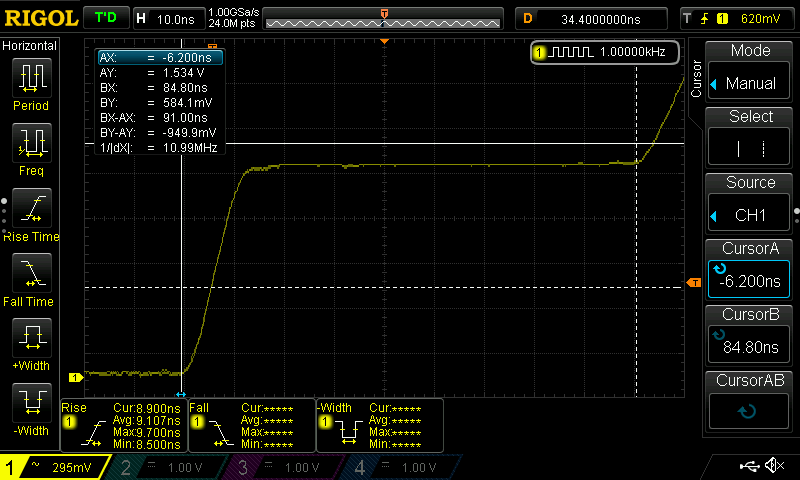Click the delay readout 34.4000000ns
This screenshot has width=800, height=480.
[x=591, y=19]
